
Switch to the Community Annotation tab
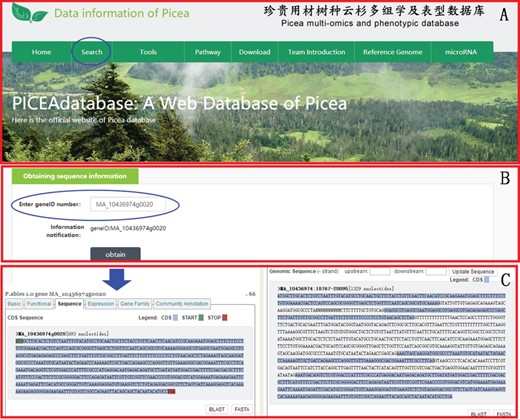[x=182, y=304]
